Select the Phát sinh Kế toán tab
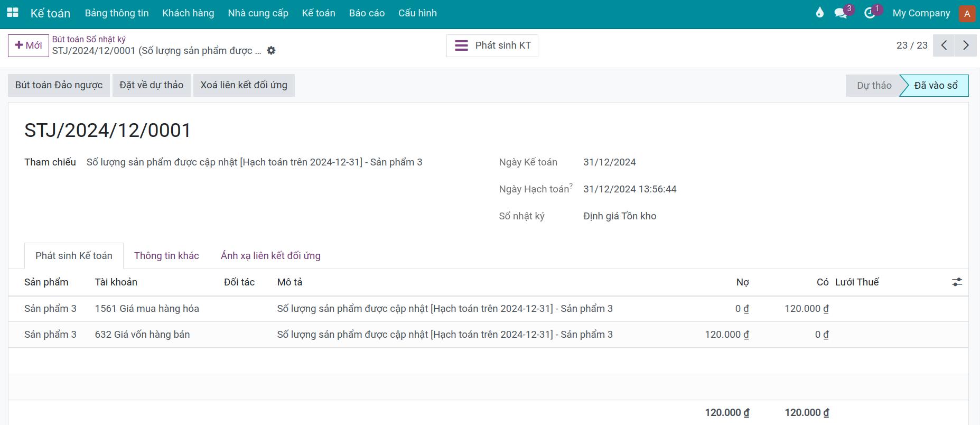 [x=74, y=256]
